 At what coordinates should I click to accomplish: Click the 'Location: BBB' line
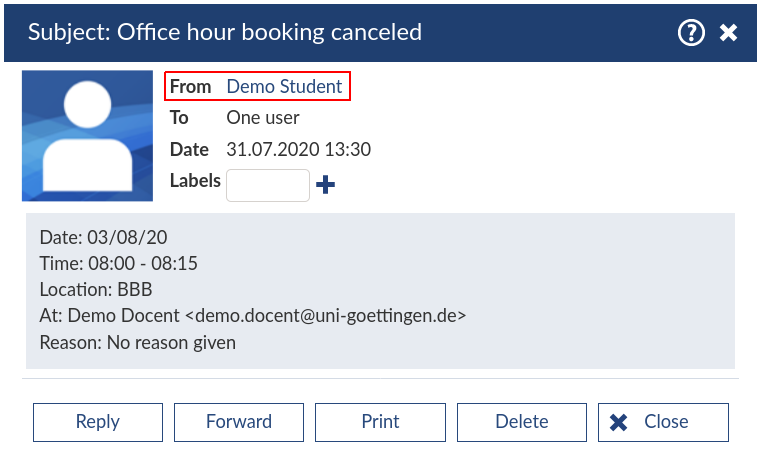point(94,290)
